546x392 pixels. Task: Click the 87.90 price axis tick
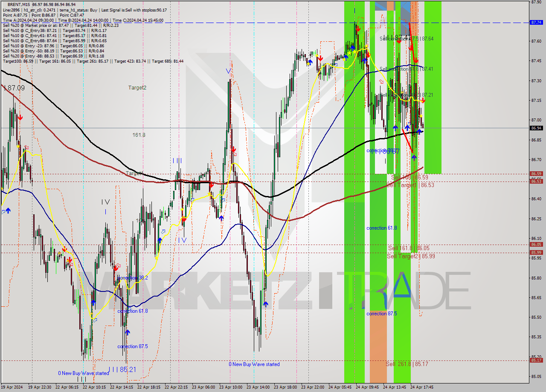point(536,2)
